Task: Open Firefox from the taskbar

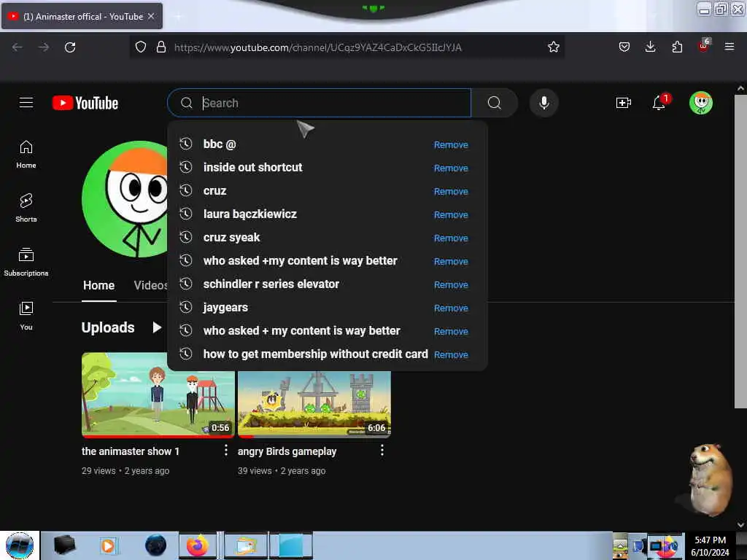Action: tap(197, 545)
